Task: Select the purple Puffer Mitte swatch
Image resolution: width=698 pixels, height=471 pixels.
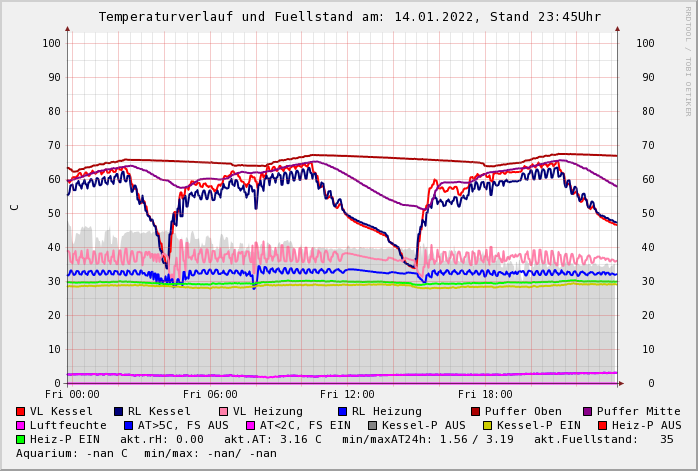Action: (x=588, y=411)
